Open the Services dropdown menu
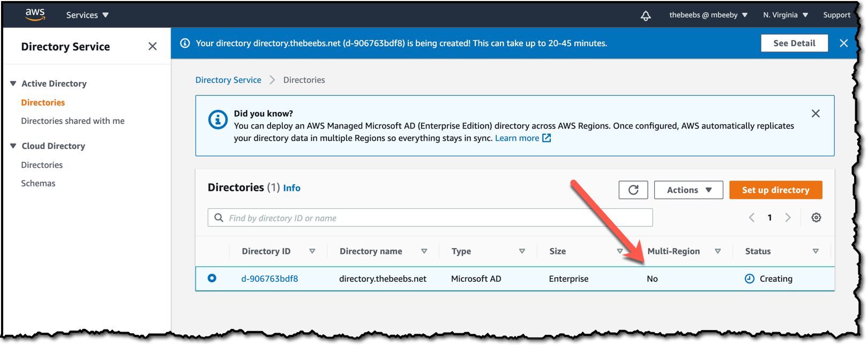 click(87, 15)
